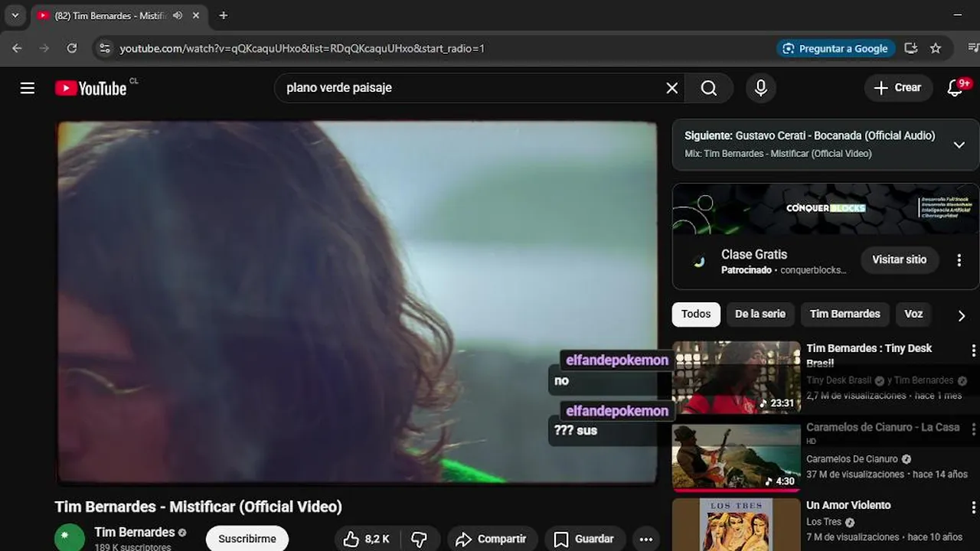The image size is (980, 551).
Task: Open tab search dropdown arrow
Action: [15, 15]
